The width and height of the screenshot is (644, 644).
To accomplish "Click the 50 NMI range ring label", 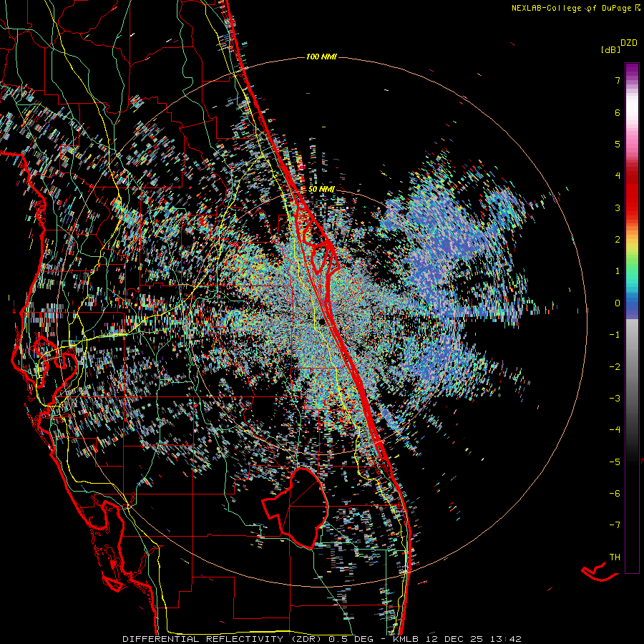I will click(x=321, y=189).
